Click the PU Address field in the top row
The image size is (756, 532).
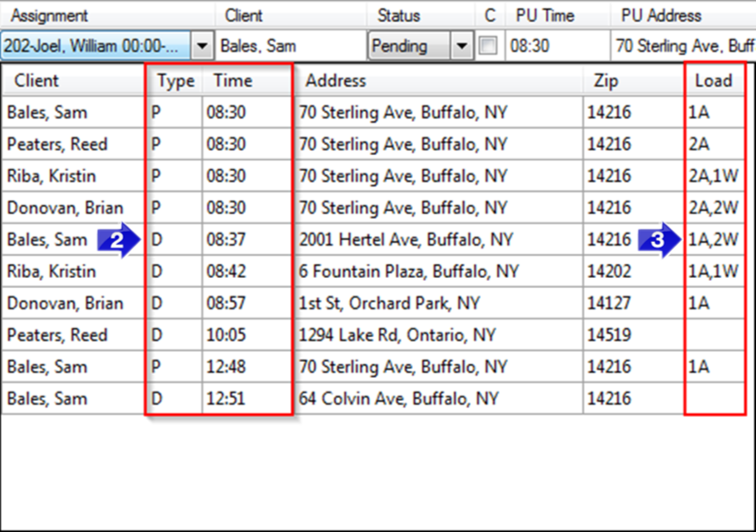coord(683,46)
